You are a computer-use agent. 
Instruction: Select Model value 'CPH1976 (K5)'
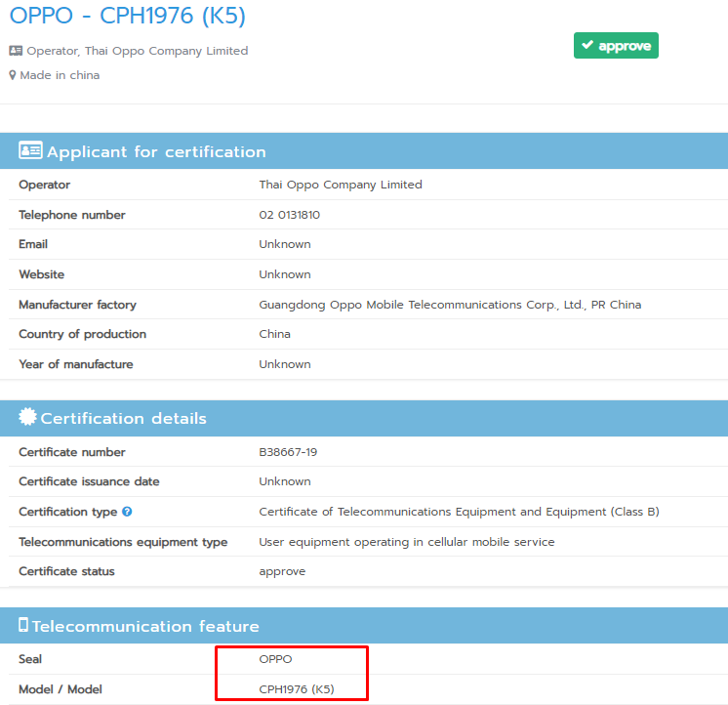coord(297,689)
